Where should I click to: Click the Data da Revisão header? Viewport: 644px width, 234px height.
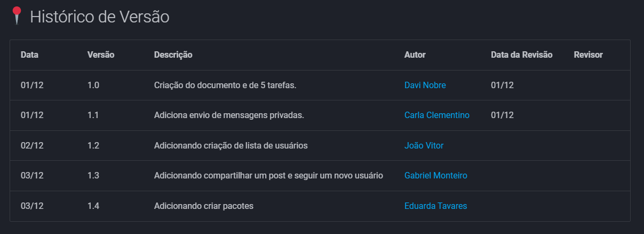point(521,54)
